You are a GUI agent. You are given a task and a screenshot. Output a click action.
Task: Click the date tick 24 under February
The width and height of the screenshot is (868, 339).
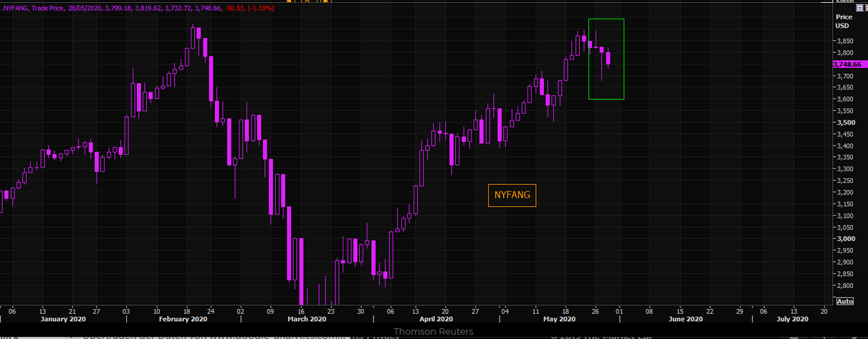211,311
